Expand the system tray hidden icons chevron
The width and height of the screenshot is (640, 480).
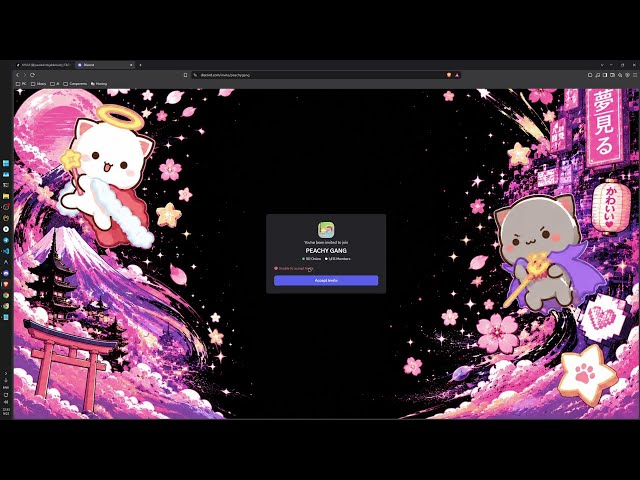click(6, 373)
